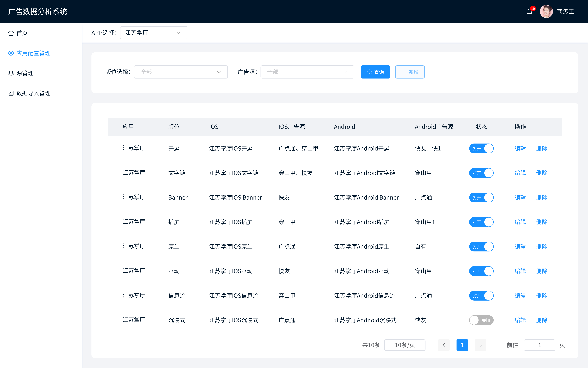The width and height of the screenshot is (588, 368).
Task: Toggle the 开屏 row status switch
Action: [481, 148]
